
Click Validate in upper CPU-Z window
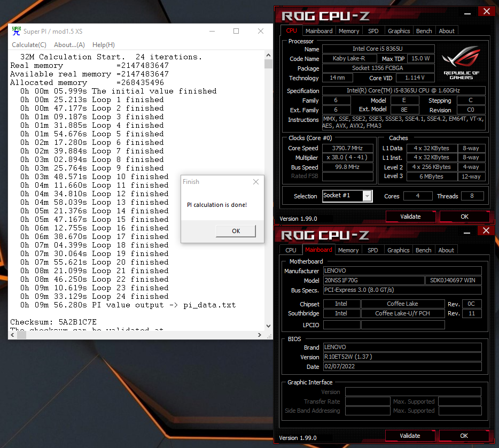coord(410,217)
